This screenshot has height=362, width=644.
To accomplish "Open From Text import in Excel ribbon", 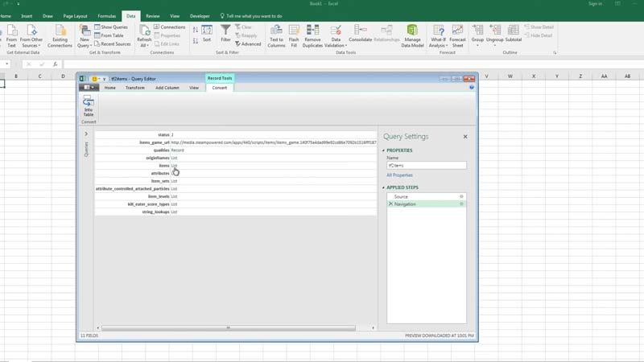I will click(11, 36).
